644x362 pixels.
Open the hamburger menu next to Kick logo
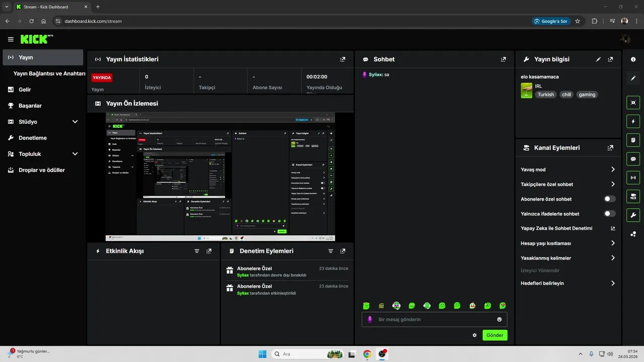[11, 39]
